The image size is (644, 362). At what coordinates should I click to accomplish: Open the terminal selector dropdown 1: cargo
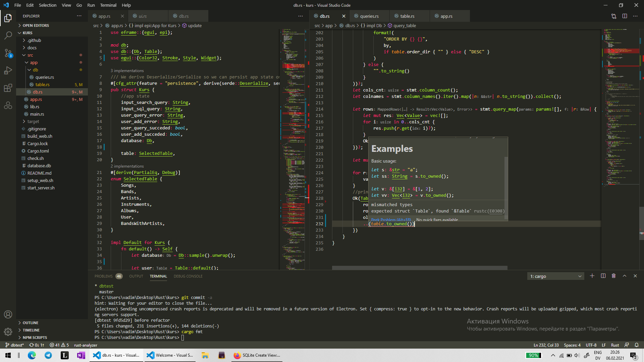555,276
